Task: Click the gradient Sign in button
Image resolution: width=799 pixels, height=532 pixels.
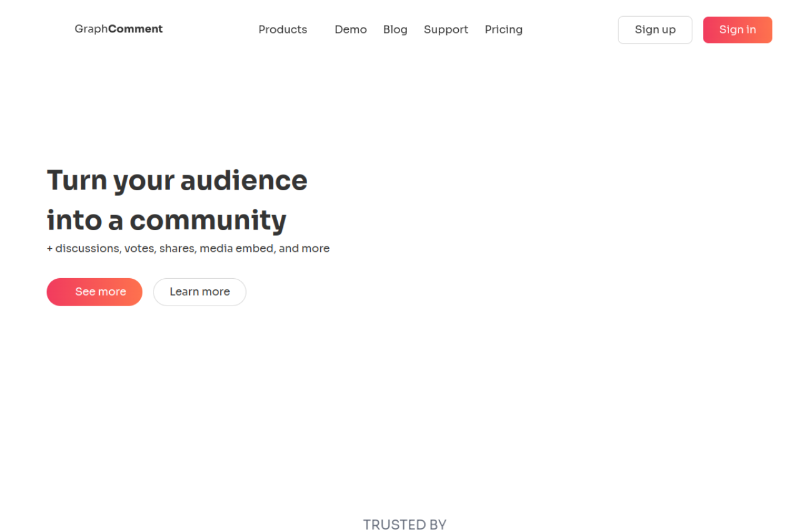Action: tap(737, 30)
